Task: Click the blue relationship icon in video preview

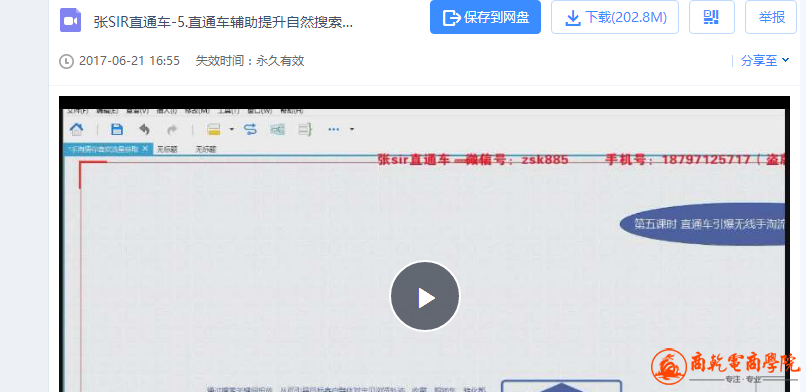Action: pyautogui.click(x=250, y=129)
